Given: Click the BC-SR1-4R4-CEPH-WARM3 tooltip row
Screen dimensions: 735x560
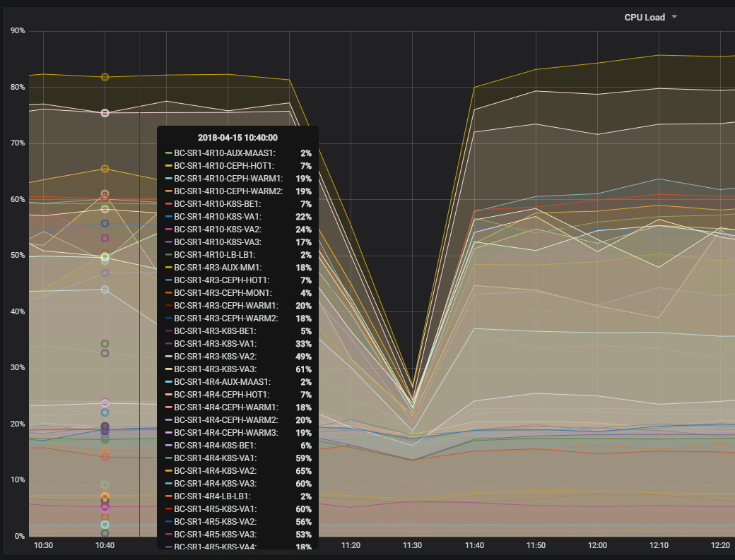Looking at the screenshot, I should [x=238, y=433].
